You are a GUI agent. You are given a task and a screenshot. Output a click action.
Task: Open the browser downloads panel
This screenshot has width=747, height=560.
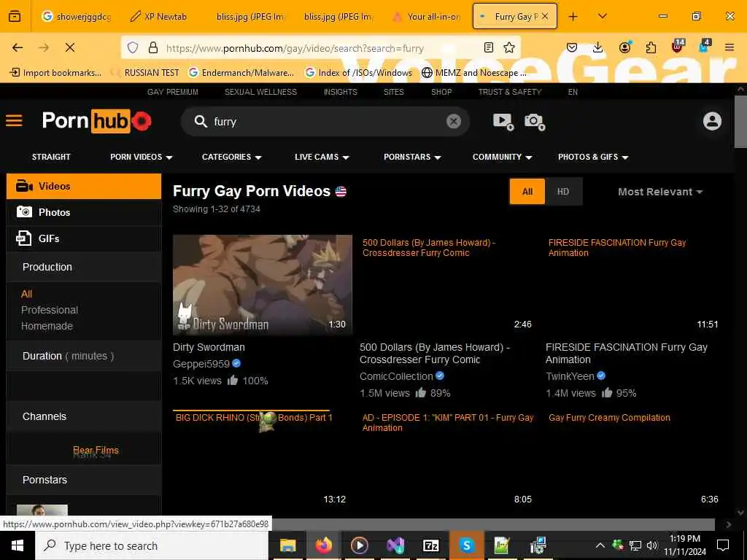(x=598, y=47)
